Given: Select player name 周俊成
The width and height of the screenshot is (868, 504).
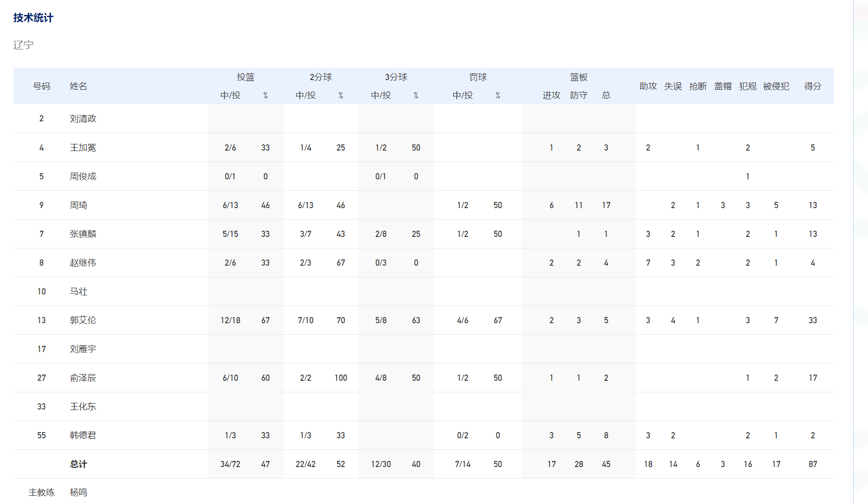Looking at the screenshot, I should [83, 176].
